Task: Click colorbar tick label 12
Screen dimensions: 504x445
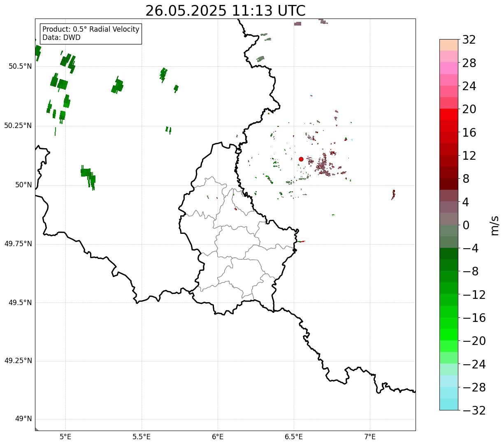Action: [x=469, y=156]
